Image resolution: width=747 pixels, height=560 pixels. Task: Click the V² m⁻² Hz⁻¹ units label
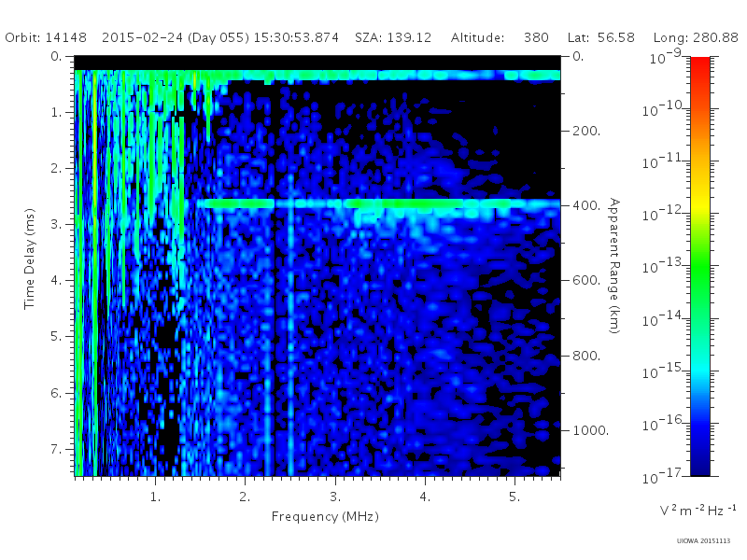pos(698,511)
